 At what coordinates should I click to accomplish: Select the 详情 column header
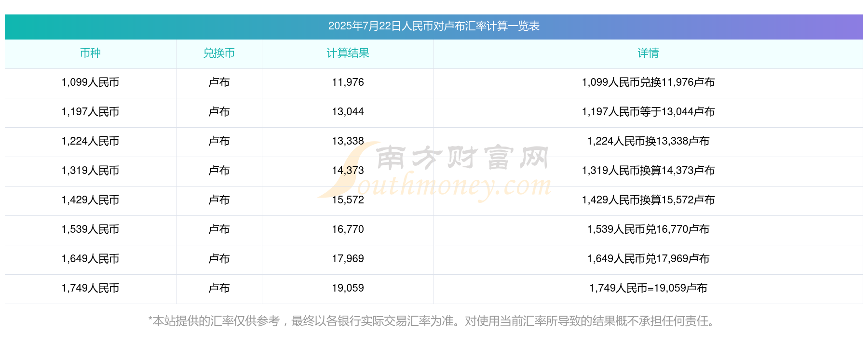coord(648,53)
